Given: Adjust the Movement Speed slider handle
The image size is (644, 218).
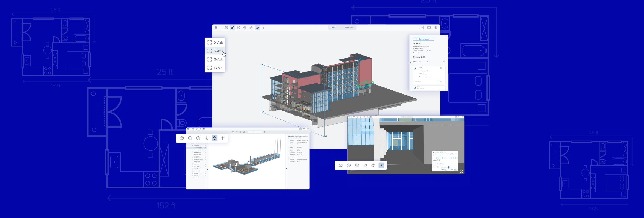Looking at the screenshot, I should pos(449,167).
